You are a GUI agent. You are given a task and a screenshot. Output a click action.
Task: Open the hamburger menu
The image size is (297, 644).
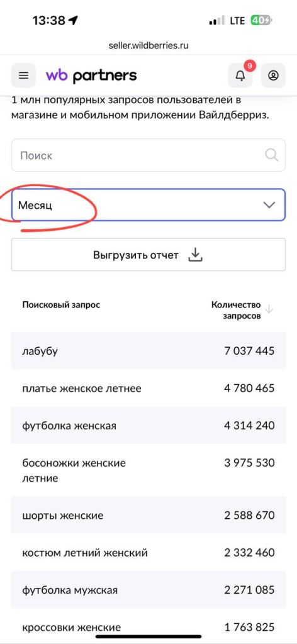23,75
